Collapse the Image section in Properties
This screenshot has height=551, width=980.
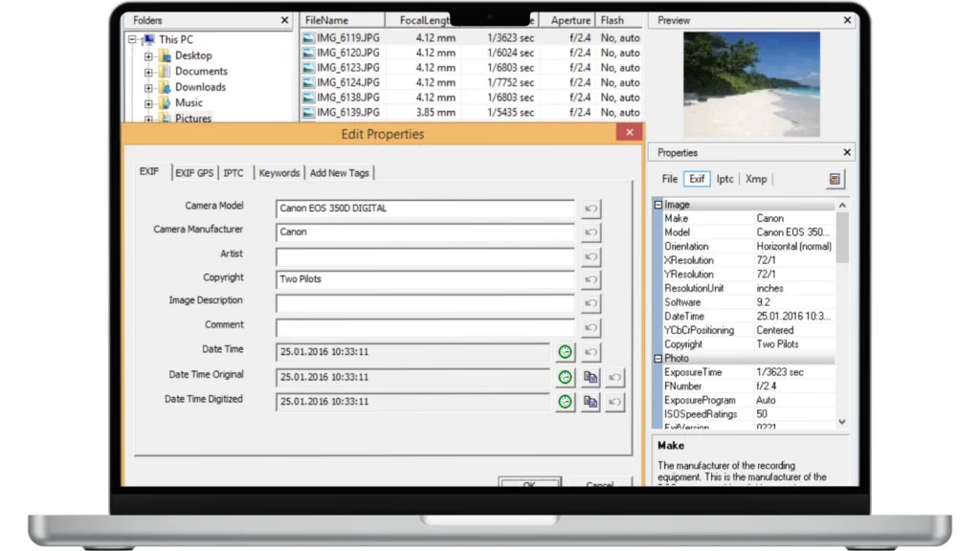pos(658,205)
